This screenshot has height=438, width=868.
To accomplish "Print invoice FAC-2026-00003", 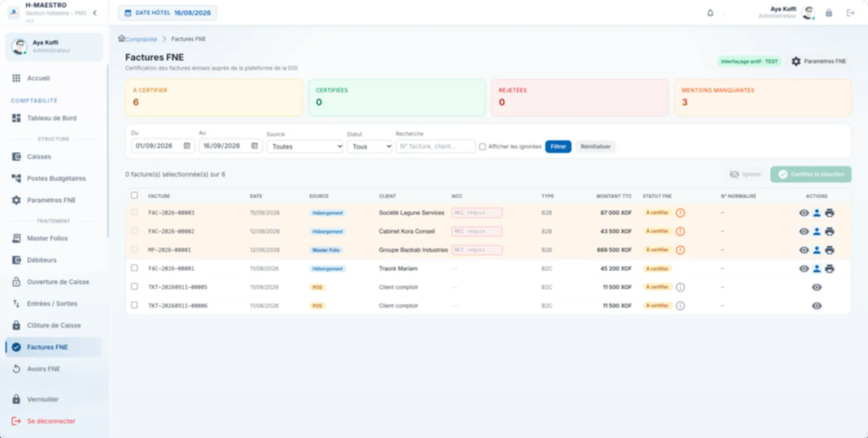I will coord(829,213).
